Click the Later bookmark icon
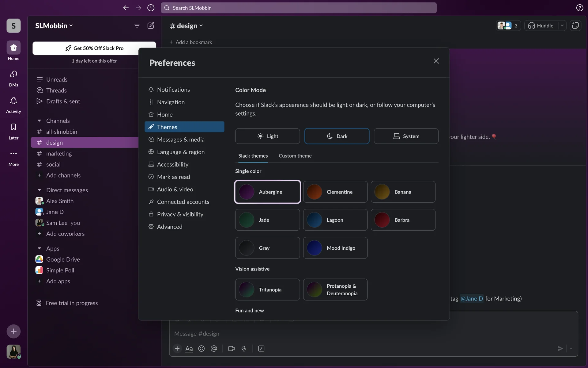This screenshot has height=368, width=588. coord(13,127)
